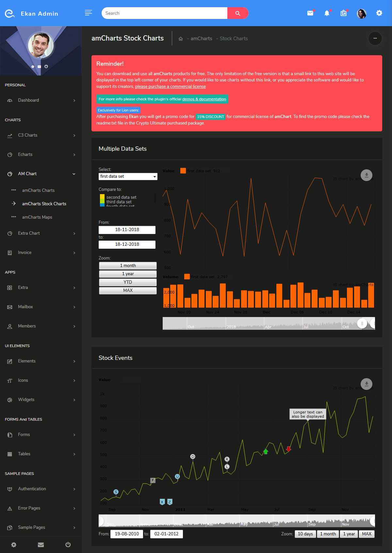Open the calendar gift icon in header
Viewport: 392px width, 553px height.
click(x=343, y=13)
